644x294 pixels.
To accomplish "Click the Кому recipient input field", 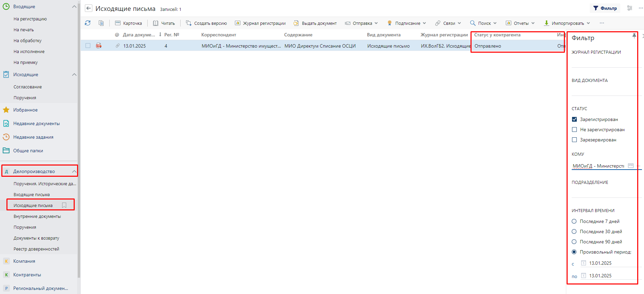I will click(598, 166).
